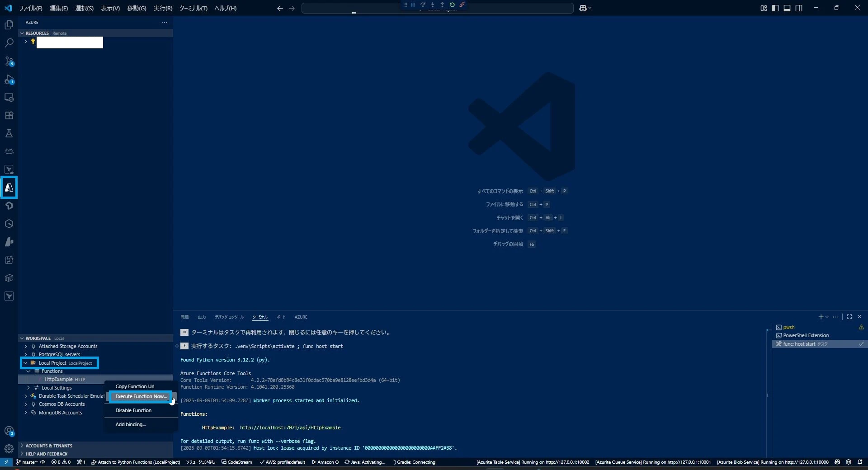Open the Accounts icon in activity bar
868x470 pixels.
[x=9, y=431]
